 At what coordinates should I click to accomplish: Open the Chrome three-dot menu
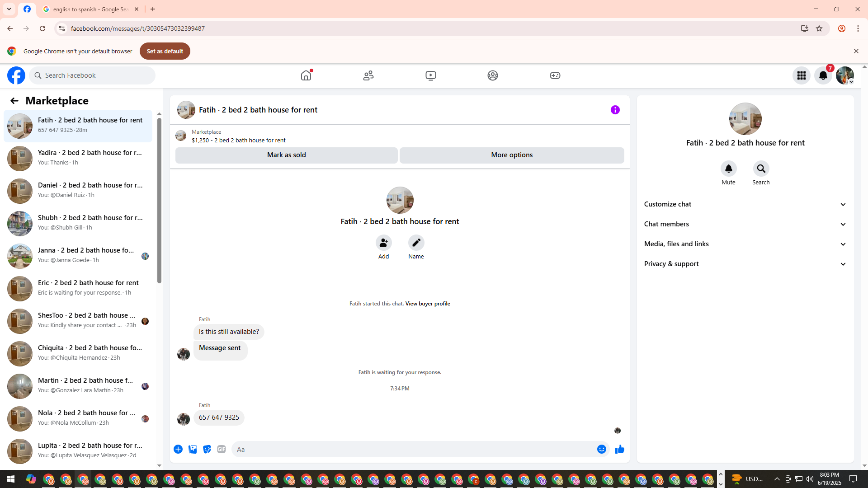pos(858,28)
